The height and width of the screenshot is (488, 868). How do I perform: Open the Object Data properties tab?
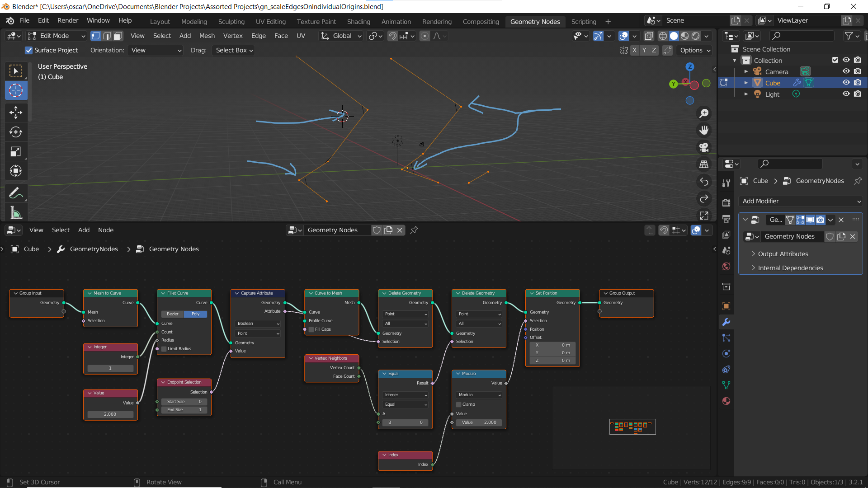726,385
